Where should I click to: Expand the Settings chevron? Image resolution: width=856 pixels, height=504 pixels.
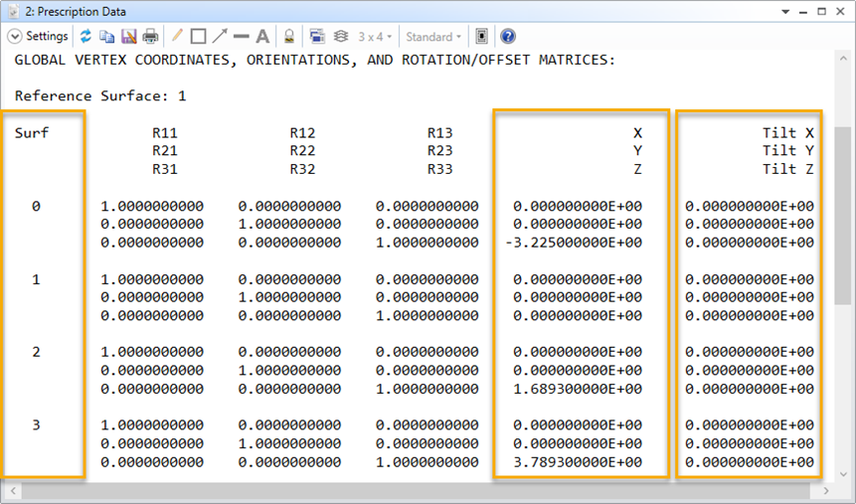pyautogui.click(x=15, y=37)
